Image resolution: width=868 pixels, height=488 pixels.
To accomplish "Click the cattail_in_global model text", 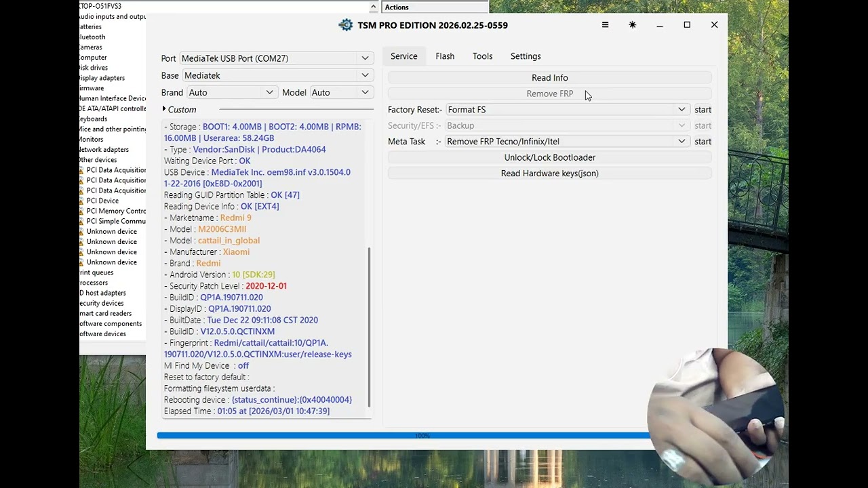I will click(x=229, y=241).
